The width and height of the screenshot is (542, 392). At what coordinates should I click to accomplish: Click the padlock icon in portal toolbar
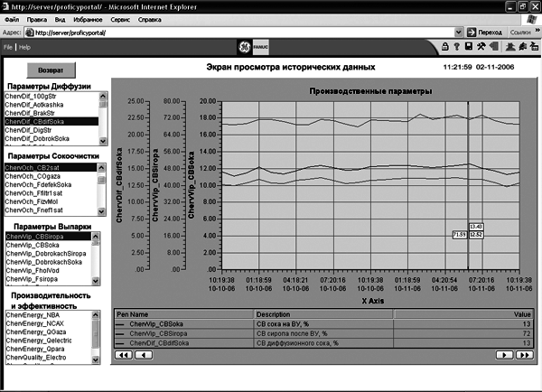[x=444, y=46]
